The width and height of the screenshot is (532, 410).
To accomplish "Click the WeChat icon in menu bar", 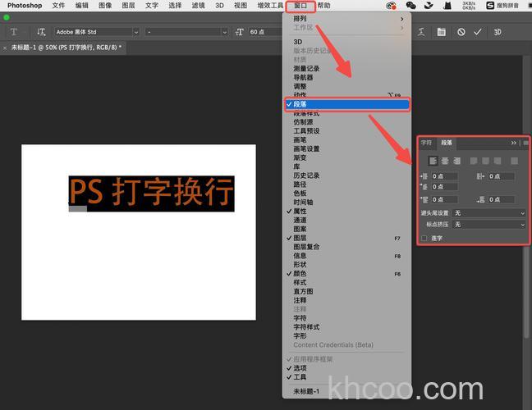I will [x=410, y=6].
